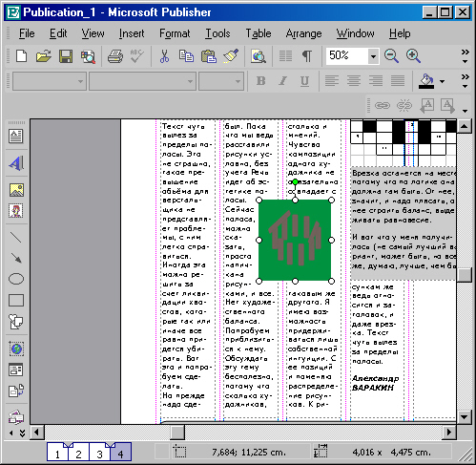
Task: Pick the Oval shape tool
Action: click(x=16, y=279)
